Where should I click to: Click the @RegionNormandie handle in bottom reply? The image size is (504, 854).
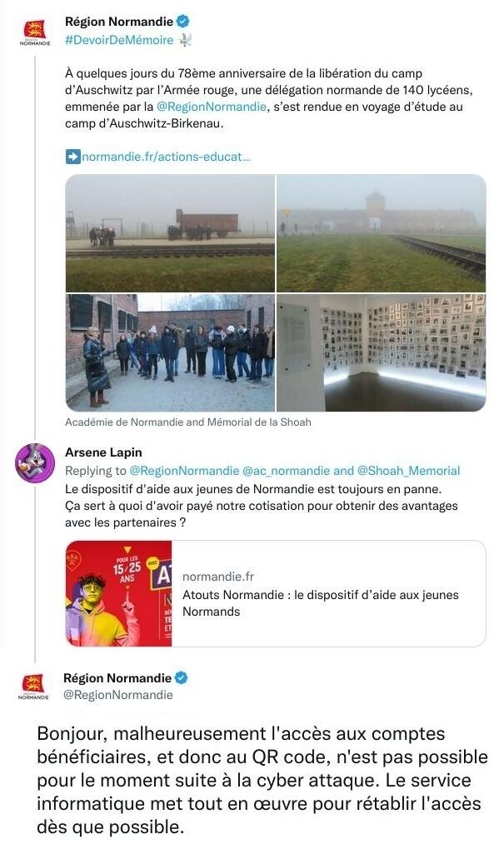(118, 695)
